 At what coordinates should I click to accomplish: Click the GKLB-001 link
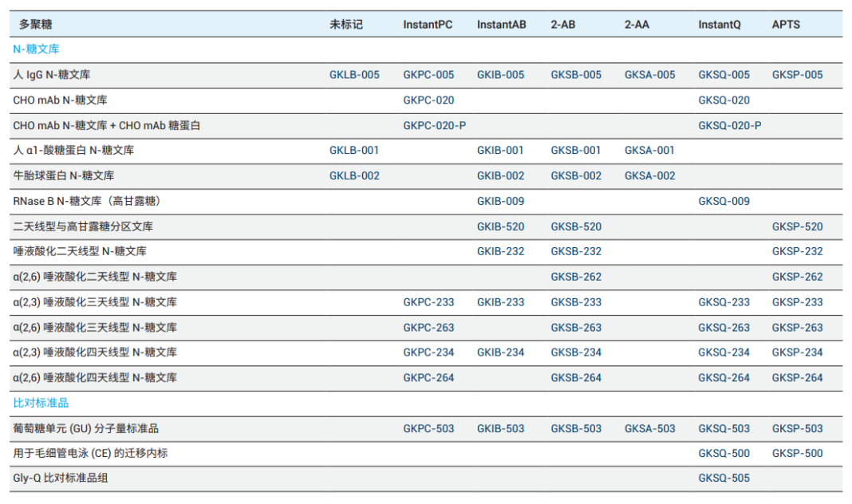click(x=353, y=151)
